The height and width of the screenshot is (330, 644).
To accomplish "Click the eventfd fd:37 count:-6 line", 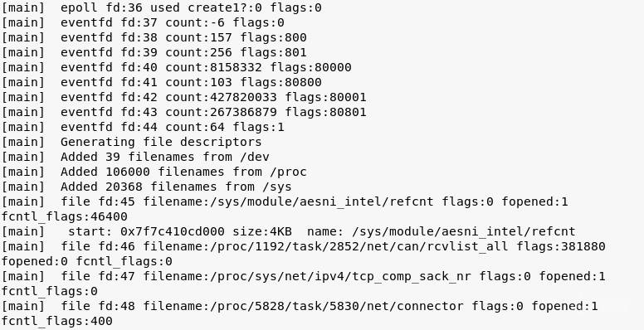I will 143,22.
